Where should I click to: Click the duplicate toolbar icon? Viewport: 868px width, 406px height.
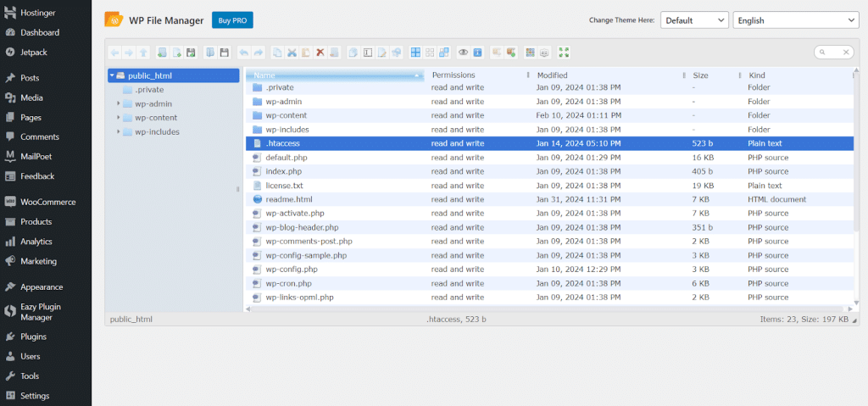353,53
